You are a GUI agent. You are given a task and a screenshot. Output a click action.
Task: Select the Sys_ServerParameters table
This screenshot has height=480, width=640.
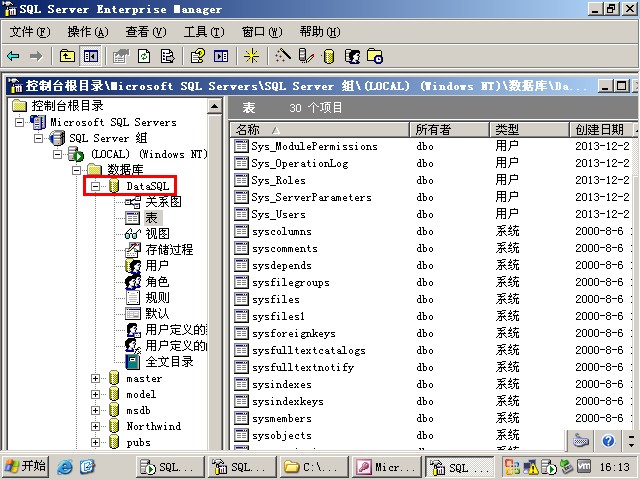[311, 198]
